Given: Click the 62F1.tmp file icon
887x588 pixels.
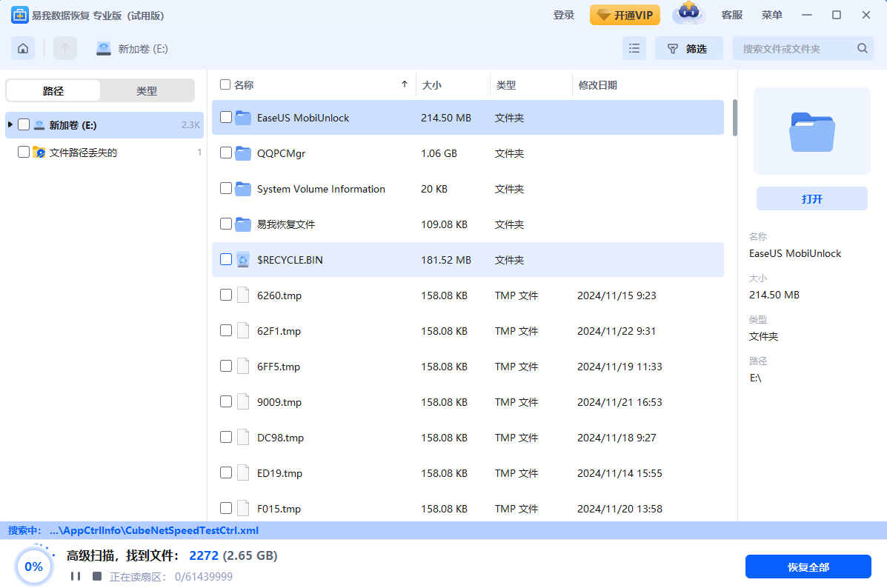Looking at the screenshot, I should [x=243, y=331].
